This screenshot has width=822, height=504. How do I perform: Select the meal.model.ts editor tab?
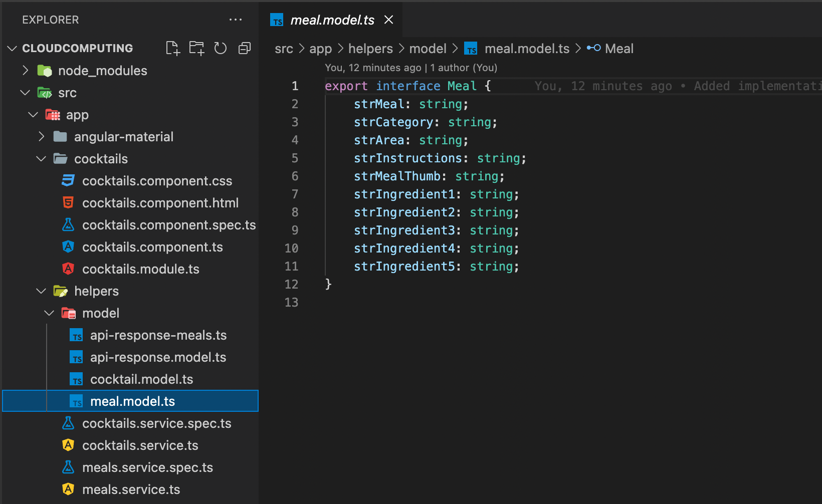331,20
